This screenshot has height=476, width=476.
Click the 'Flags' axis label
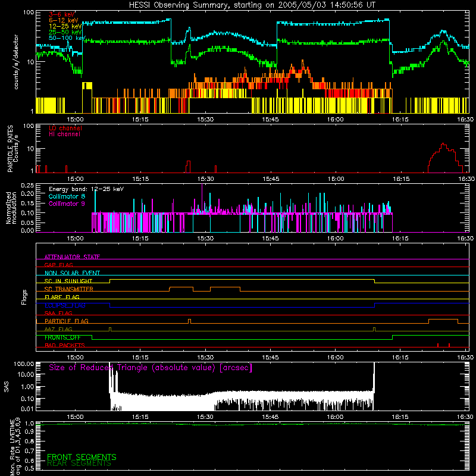pos(24,297)
